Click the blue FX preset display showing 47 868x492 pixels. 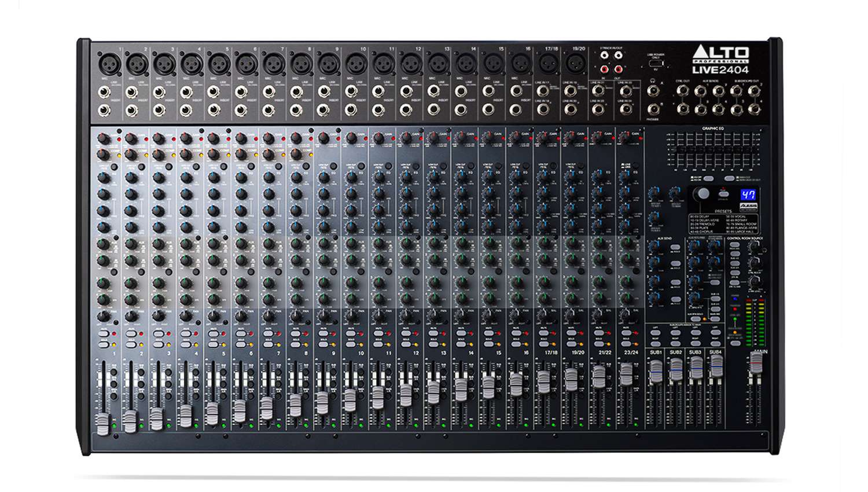pyautogui.click(x=748, y=194)
